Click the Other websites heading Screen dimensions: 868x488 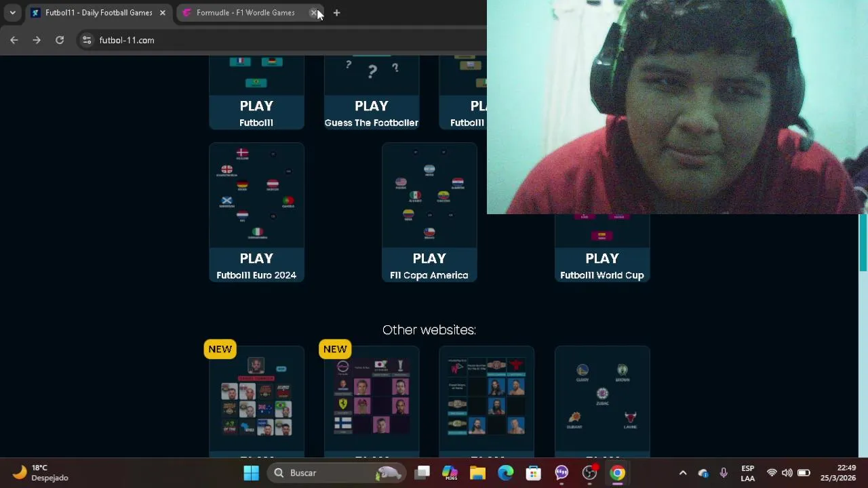tap(429, 330)
